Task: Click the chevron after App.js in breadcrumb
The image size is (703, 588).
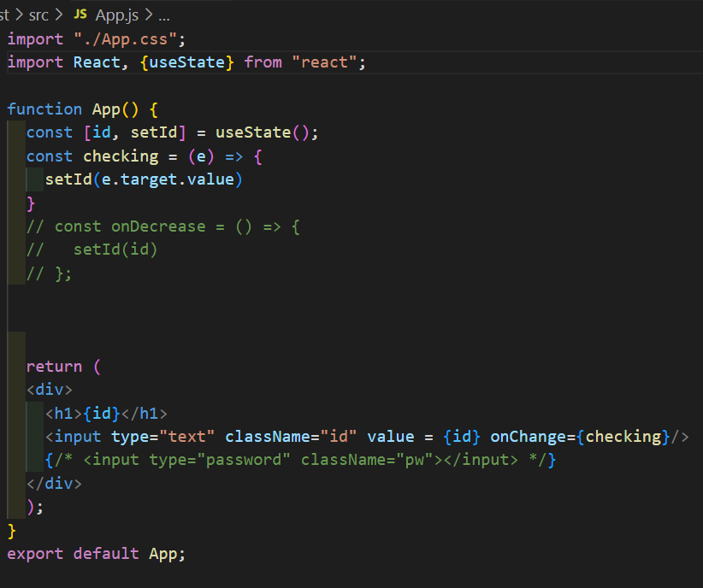Action: pos(149,15)
